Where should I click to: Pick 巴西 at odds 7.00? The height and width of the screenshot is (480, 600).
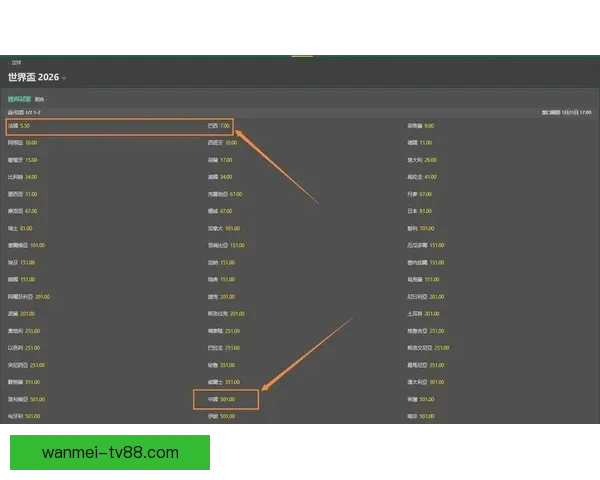click(219, 126)
